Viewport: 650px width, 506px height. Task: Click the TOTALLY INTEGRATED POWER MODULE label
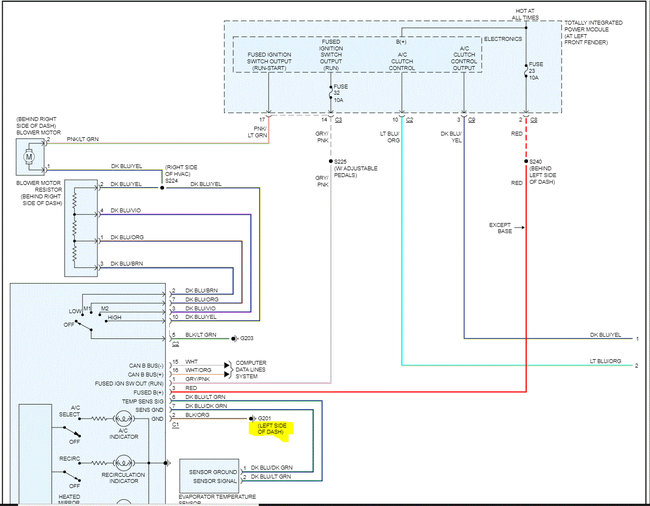point(593,32)
